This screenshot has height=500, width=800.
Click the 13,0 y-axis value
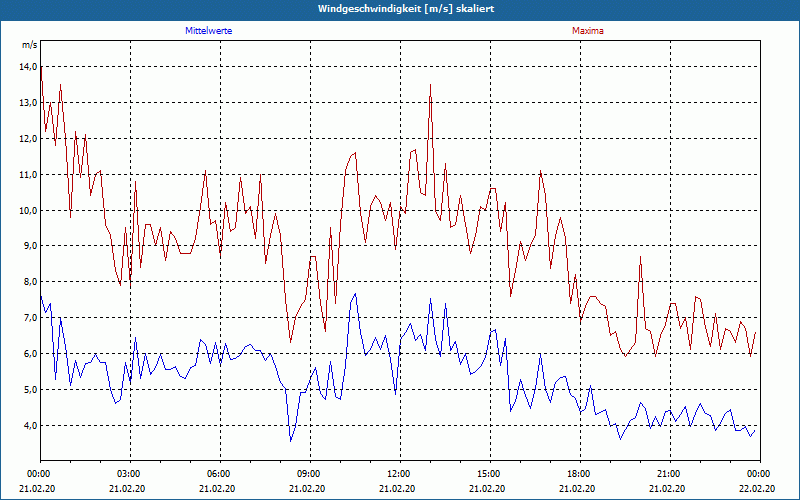[x=29, y=103]
